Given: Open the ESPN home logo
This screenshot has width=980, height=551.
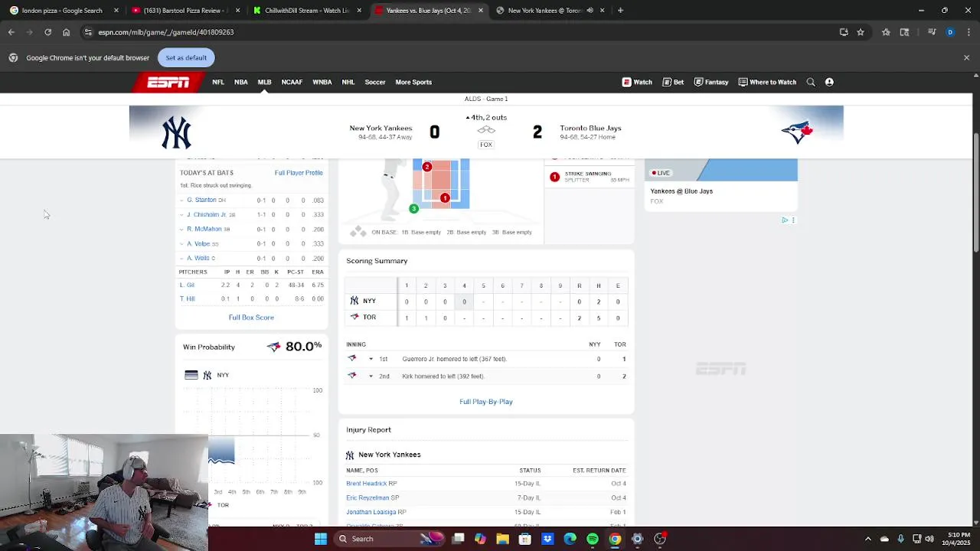Looking at the screenshot, I should coord(168,82).
